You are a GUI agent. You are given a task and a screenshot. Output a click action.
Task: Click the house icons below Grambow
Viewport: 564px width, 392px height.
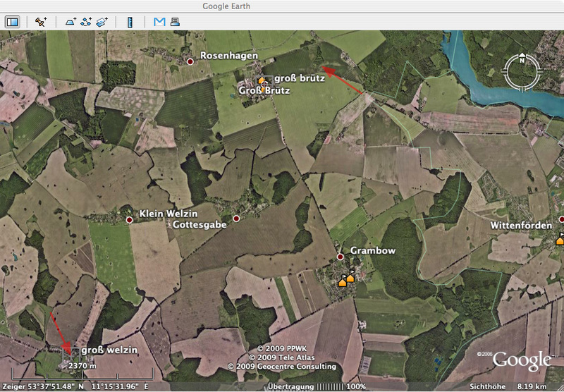345,280
